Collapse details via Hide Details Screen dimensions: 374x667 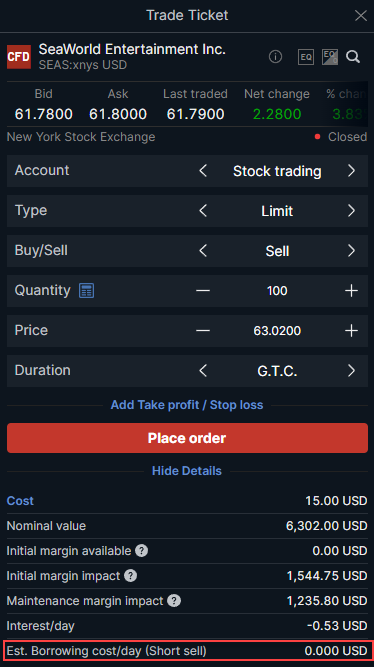click(187, 470)
